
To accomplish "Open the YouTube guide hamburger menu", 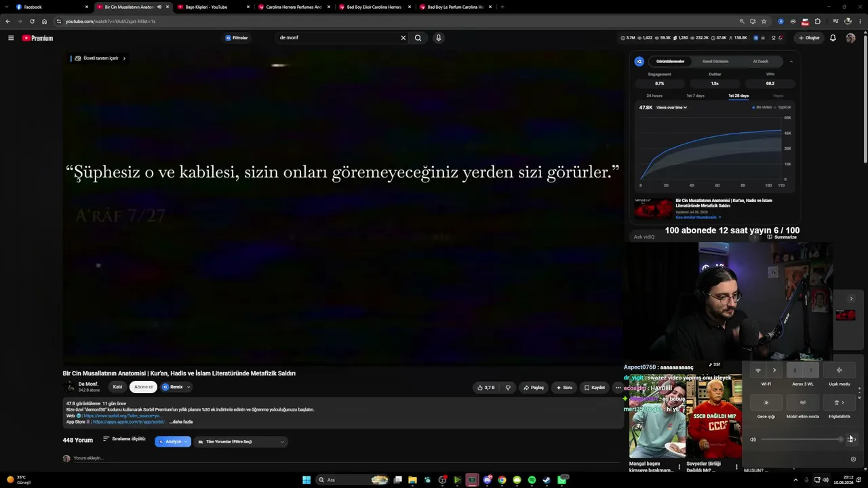I will (x=11, y=38).
